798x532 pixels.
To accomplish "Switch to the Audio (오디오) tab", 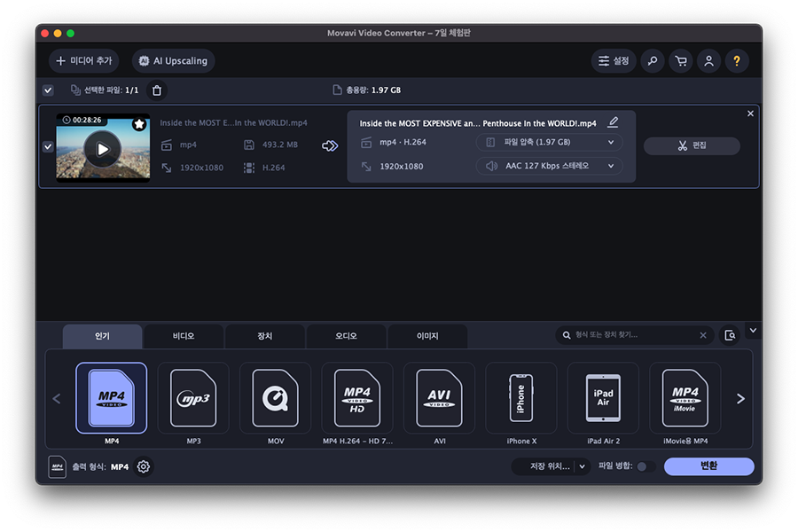I will [x=346, y=336].
